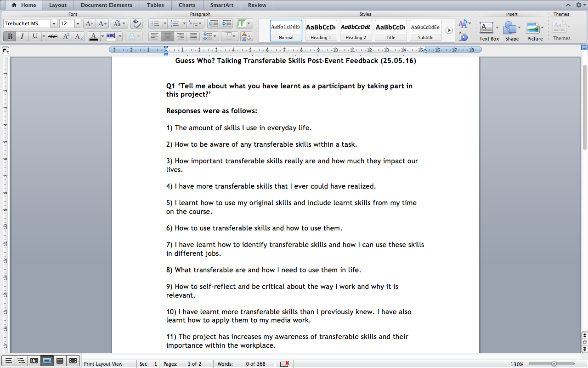588x368 pixels.
Task: Clear formatting with the eraser icon
Action: coord(136,23)
